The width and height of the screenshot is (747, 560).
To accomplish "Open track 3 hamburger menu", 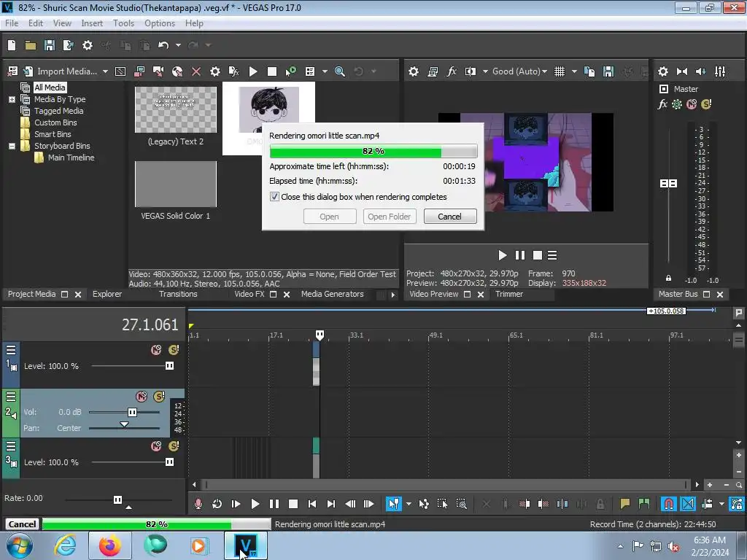I will pyautogui.click(x=11, y=446).
